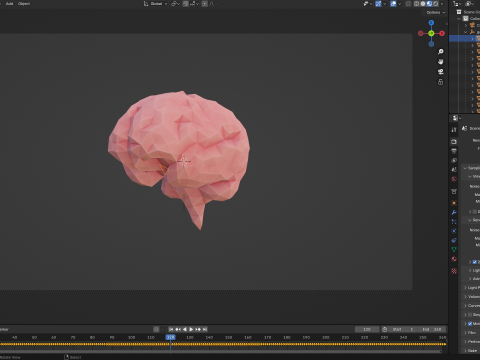Viewport: 480px width, 360px height.
Task: Open the Material properties tab
Action: click(454, 259)
